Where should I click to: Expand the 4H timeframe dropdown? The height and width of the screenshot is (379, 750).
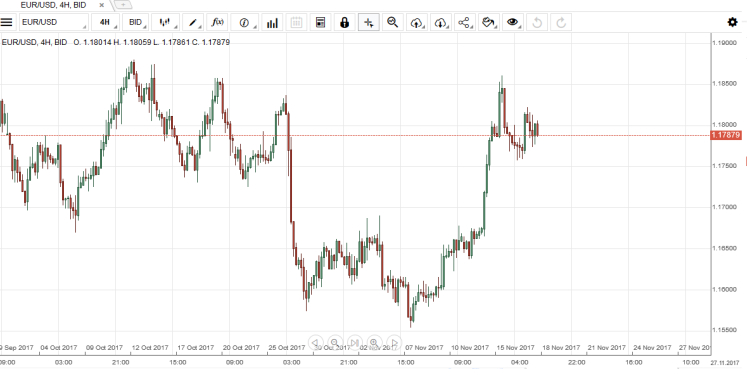pyautogui.click(x=106, y=22)
